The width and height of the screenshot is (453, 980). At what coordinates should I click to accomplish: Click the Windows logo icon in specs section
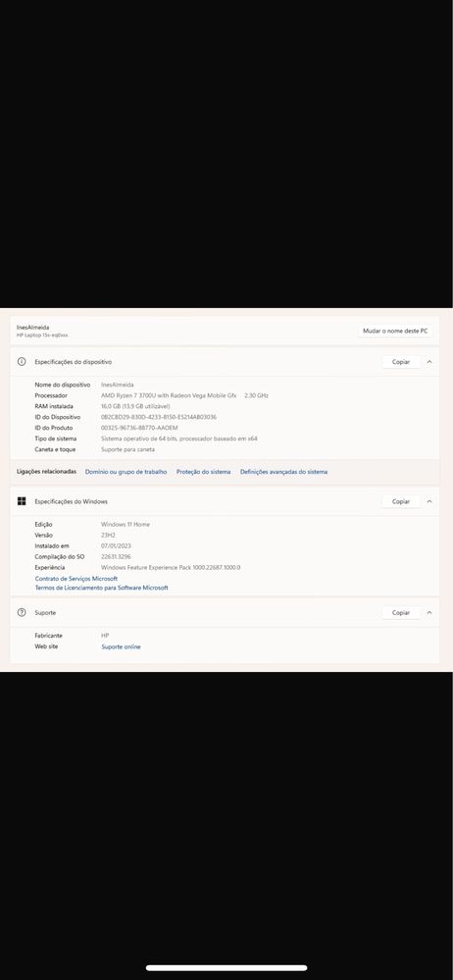point(22,501)
